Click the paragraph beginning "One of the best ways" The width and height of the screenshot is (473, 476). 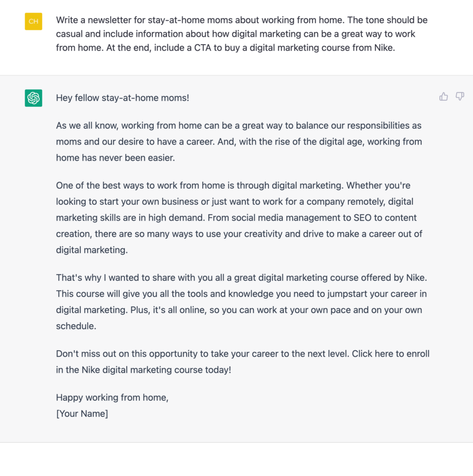click(239, 218)
